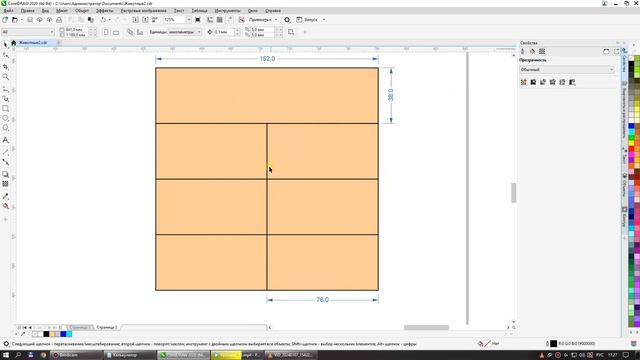Choose Vector pattern transparency option
This screenshot has height=360, width=640.
tap(553, 82)
